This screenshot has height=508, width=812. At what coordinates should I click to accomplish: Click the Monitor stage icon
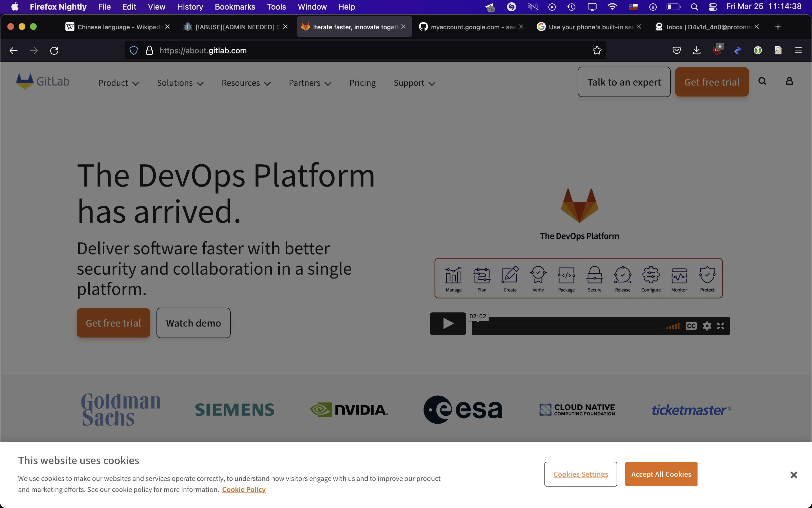[679, 275]
